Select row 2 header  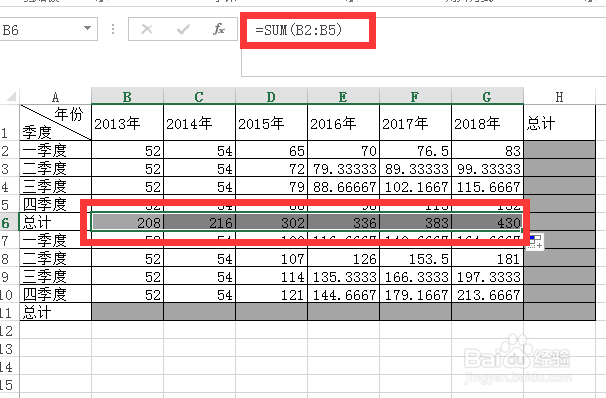9,150
